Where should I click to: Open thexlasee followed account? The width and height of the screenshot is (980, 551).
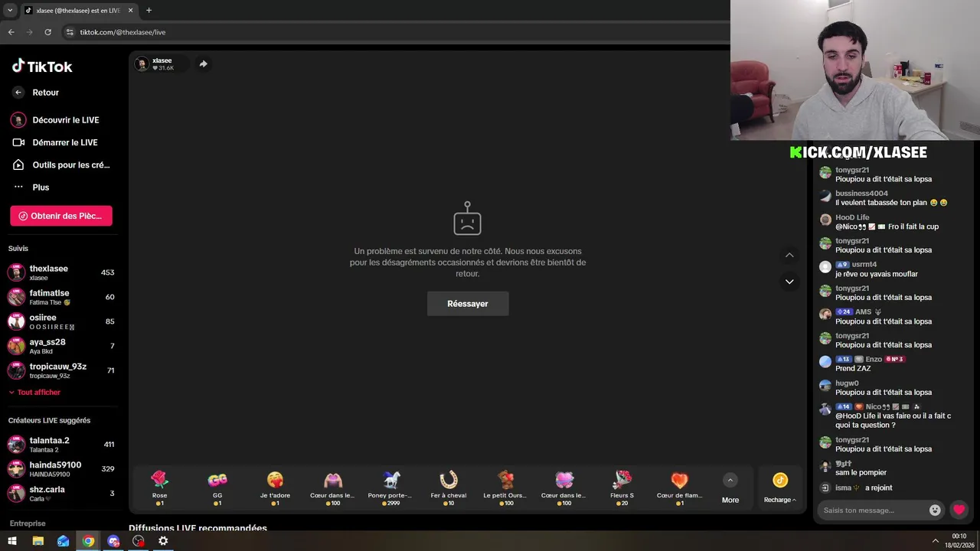[61, 272]
